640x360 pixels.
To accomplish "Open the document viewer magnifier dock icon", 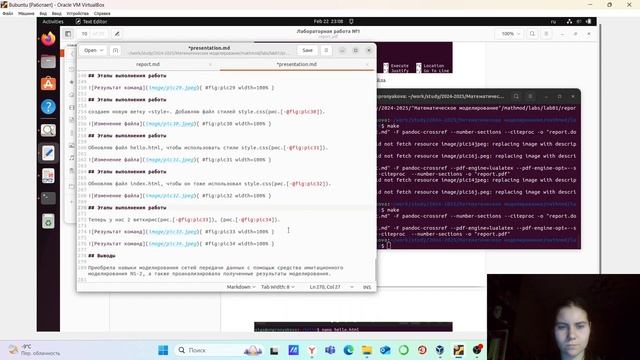I will tap(48, 130).
